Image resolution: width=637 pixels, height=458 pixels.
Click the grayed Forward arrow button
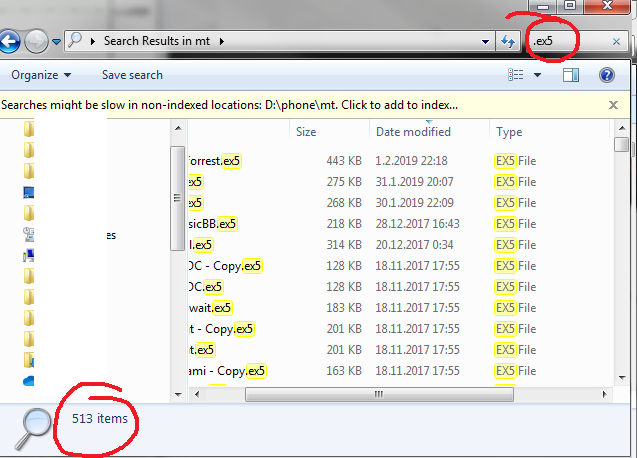(x=37, y=41)
